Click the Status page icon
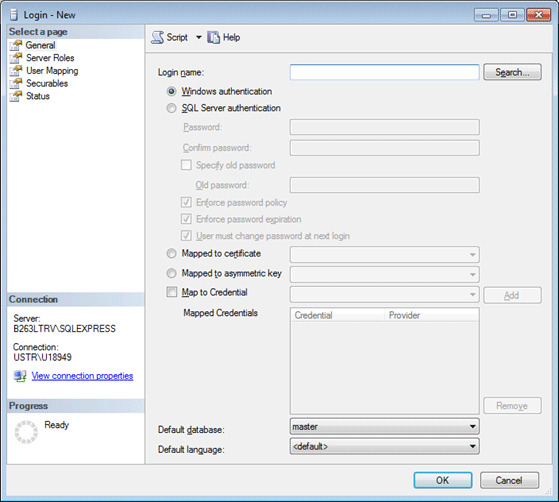Screen dimensions: 559x502 click(x=16, y=96)
